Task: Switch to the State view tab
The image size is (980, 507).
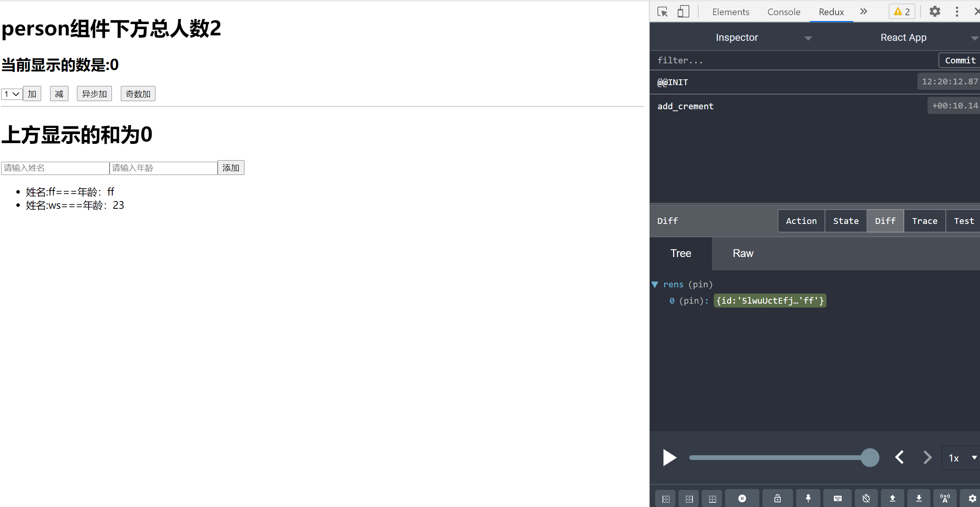Action: pyautogui.click(x=846, y=221)
